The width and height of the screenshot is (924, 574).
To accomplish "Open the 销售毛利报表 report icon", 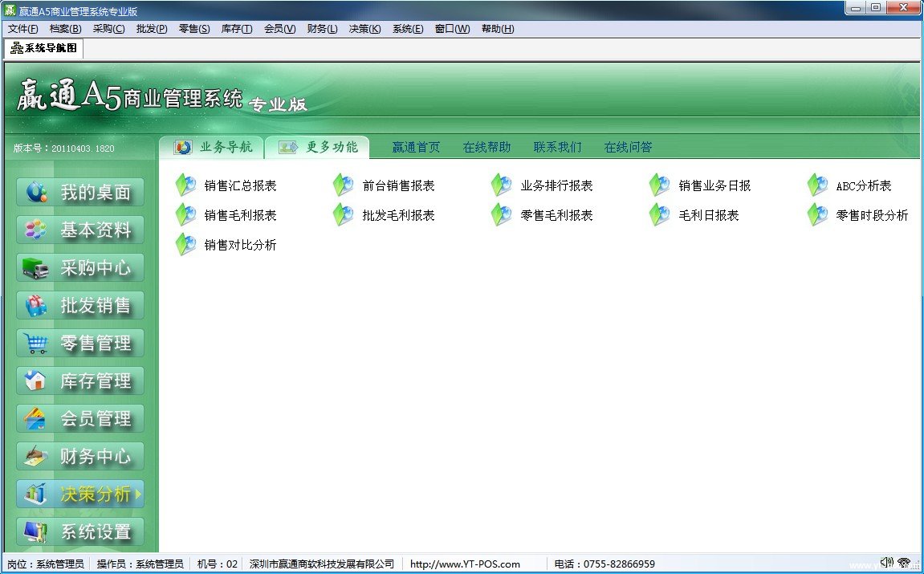I will point(186,215).
